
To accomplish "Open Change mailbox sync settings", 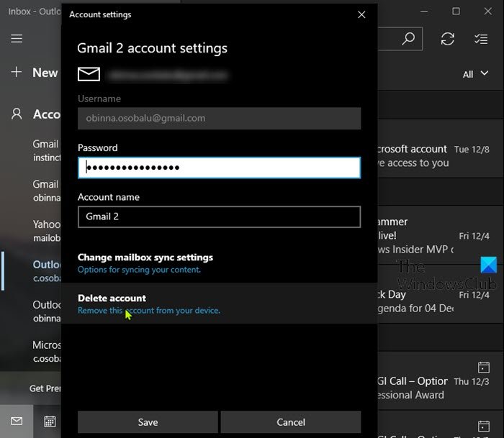I will point(145,257).
